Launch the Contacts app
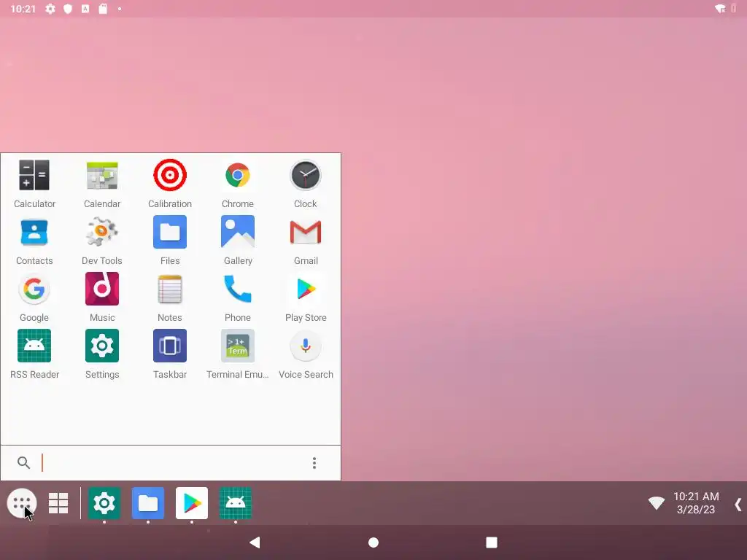The image size is (747, 560). coord(34,241)
